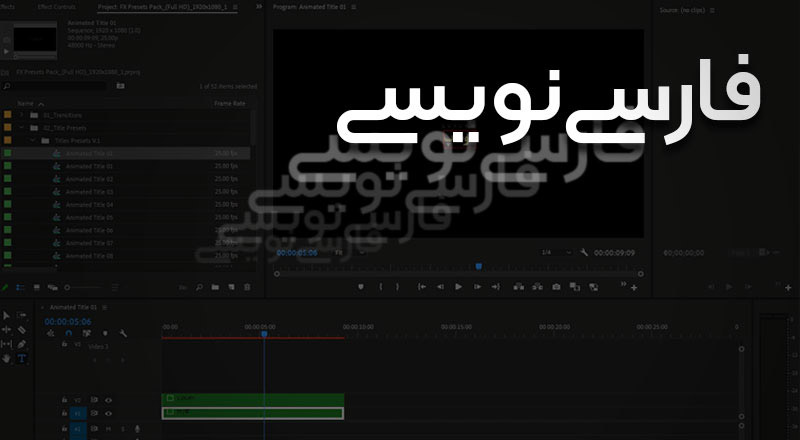800x440 pixels.
Task: Toggle V2 track eye visibility
Action: click(108, 399)
